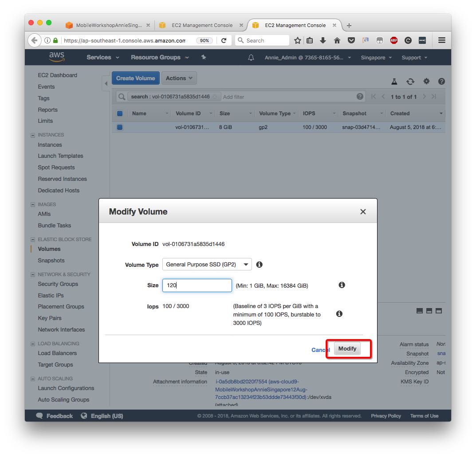This screenshot has width=476, height=457.
Task: Collapse the NETWORK & SECURITY section
Action: tap(33, 275)
